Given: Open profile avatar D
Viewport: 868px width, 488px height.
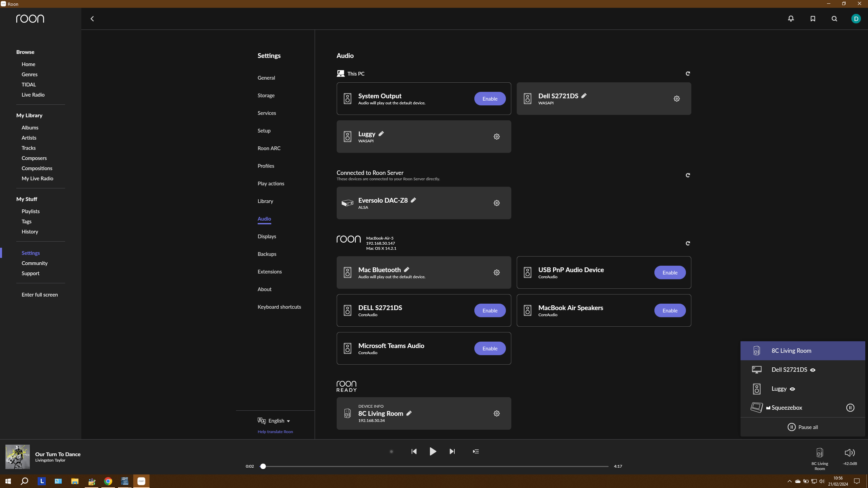Looking at the screenshot, I should [x=856, y=19].
